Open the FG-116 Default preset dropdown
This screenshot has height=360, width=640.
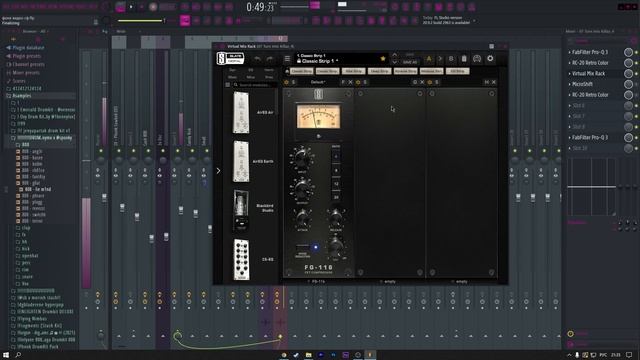point(318,82)
